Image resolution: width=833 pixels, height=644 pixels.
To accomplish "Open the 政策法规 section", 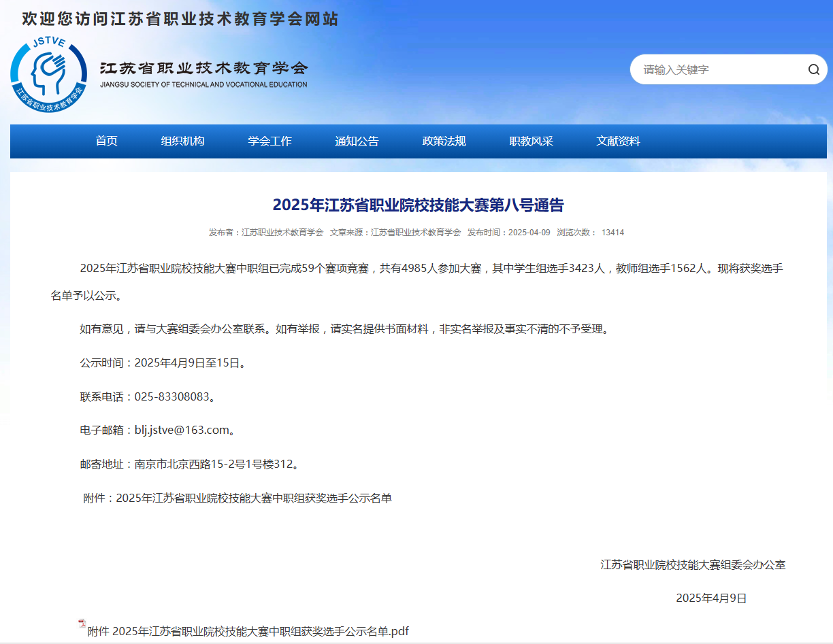I will pos(444,141).
